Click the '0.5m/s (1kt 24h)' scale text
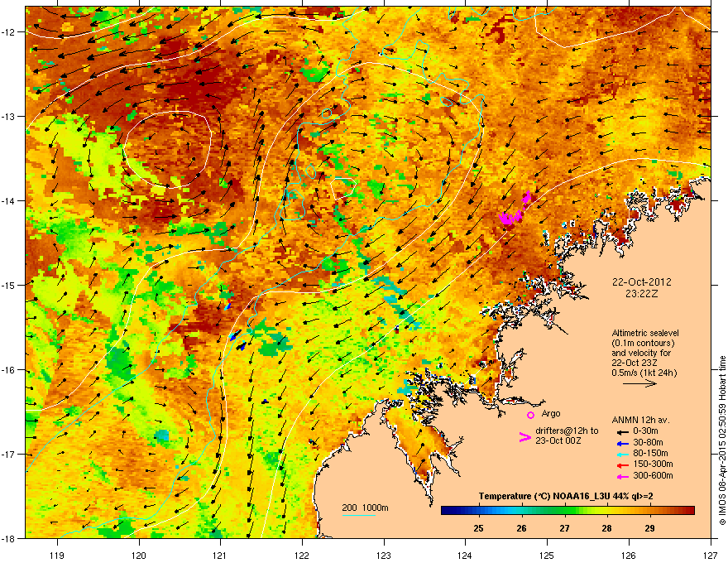 (644, 373)
